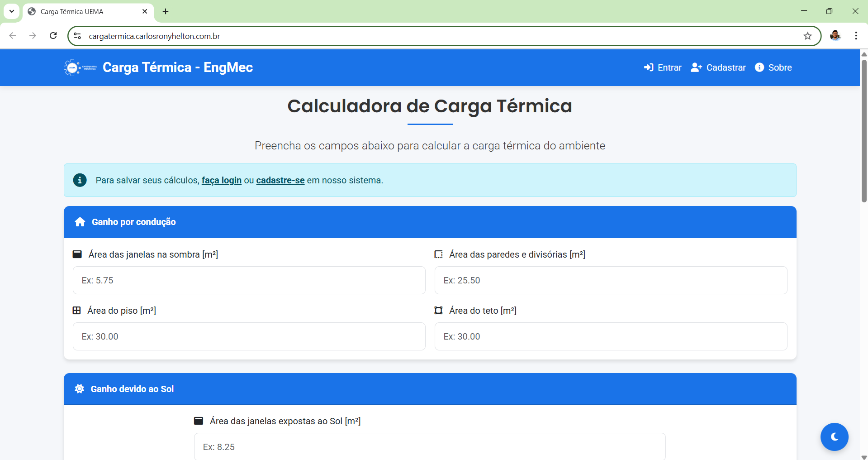868x460 pixels.
Task: Click the house icon in Ganho por condução header
Action: tap(80, 222)
